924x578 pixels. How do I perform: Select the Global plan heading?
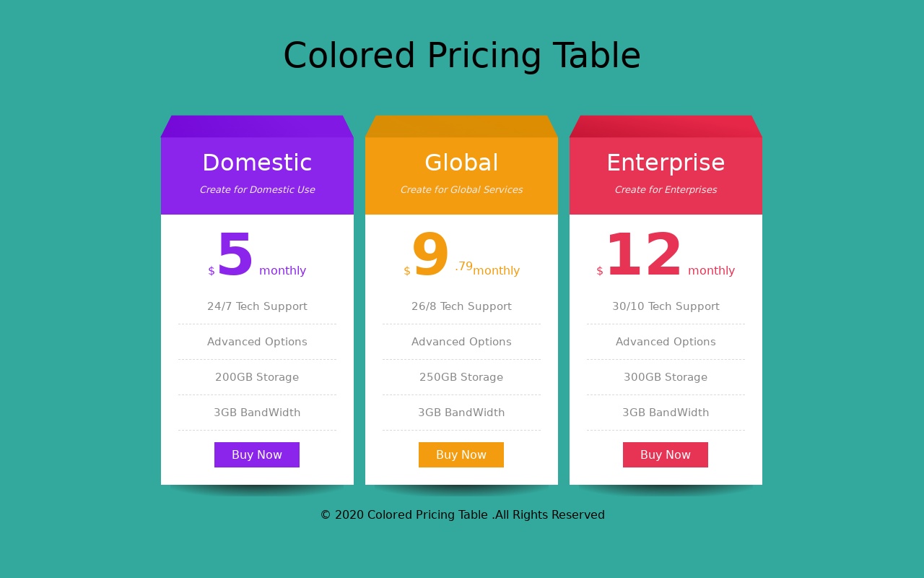pyautogui.click(x=461, y=163)
